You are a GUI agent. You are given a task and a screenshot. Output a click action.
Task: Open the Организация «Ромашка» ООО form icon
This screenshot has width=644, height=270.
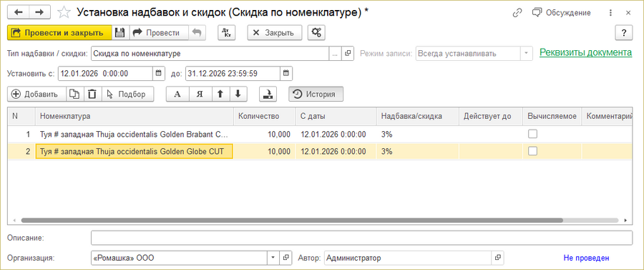click(x=286, y=258)
